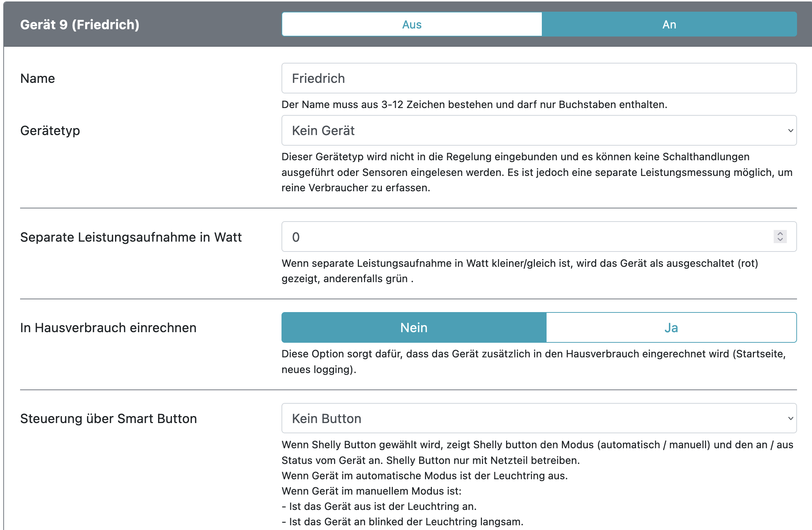Select Nein for In Hausverbrauch einrechnen
Screen dimensions: 812x530
click(x=414, y=327)
